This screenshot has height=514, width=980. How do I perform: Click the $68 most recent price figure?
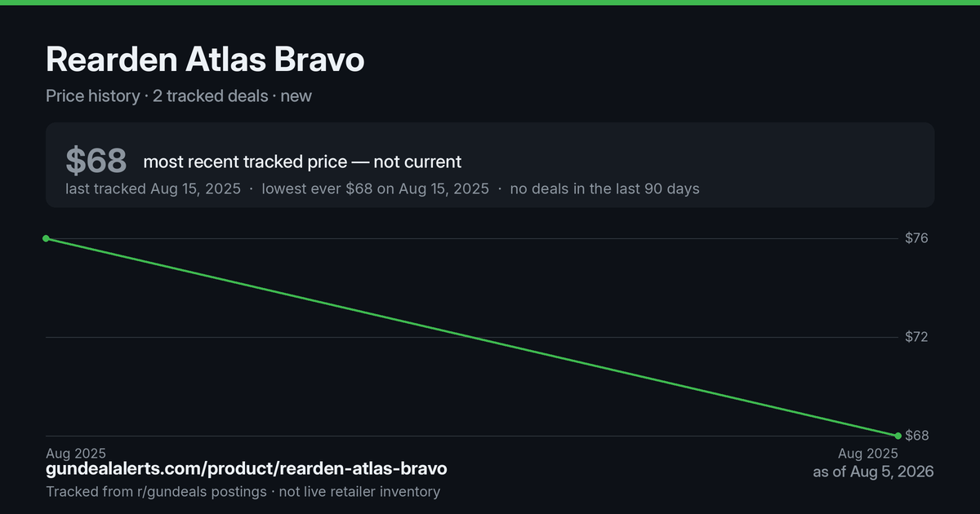point(96,161)
